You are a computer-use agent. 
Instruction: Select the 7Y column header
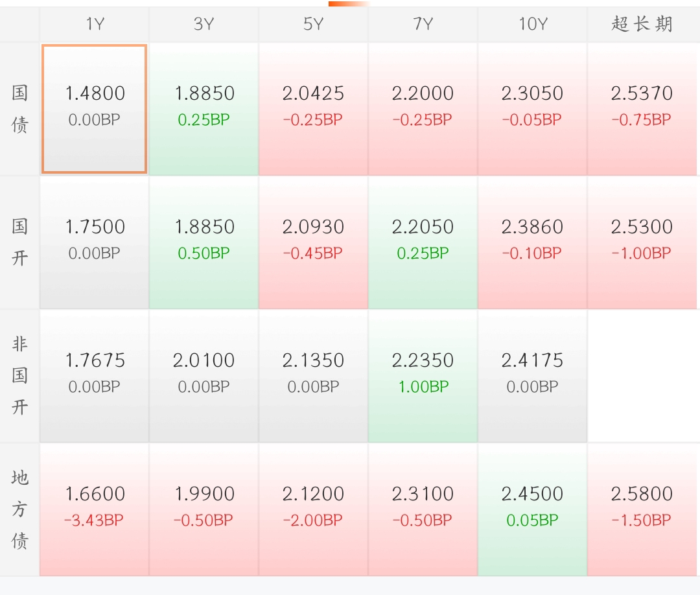(423, 24)
